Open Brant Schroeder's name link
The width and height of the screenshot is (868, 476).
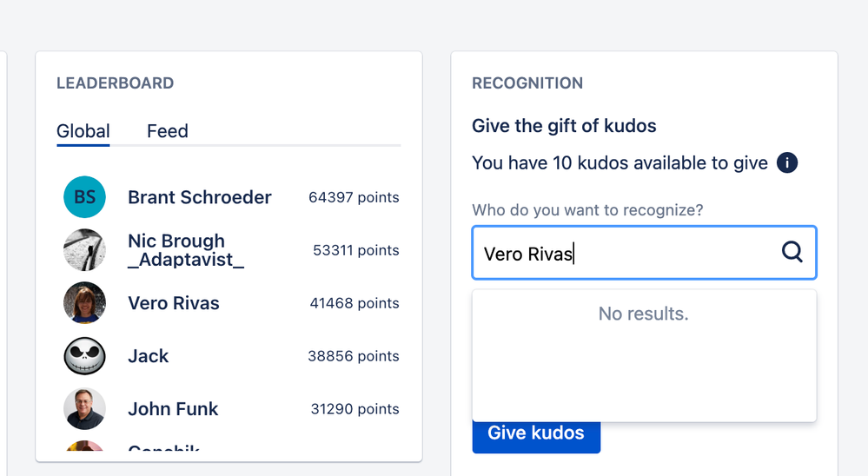(x=200, y=197)
